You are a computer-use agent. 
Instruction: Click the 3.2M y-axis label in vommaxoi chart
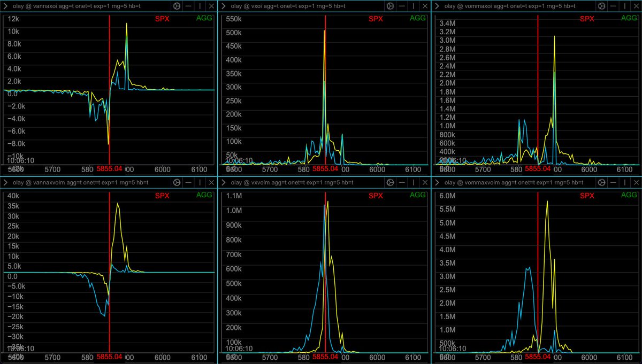point(448,32)
